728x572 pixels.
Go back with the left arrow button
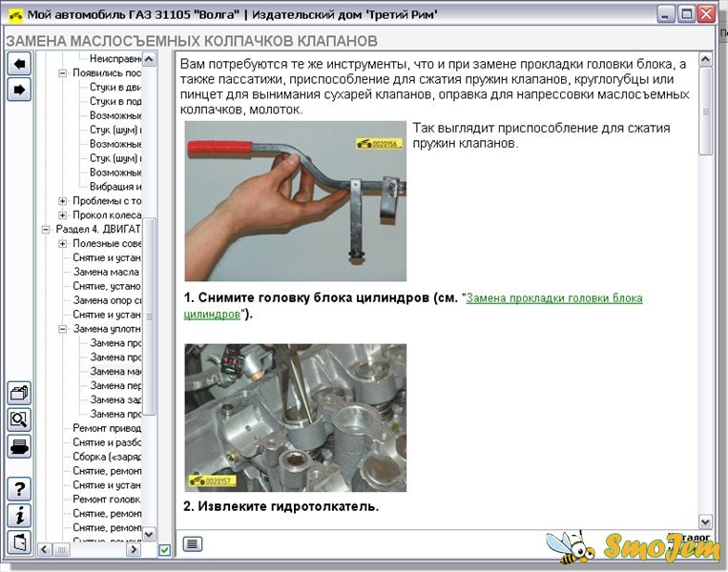tap(19, 64)
